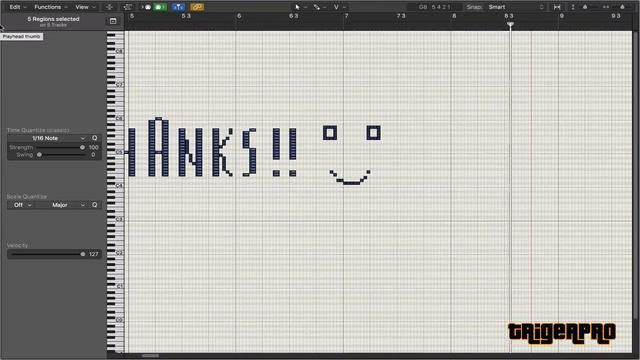Open the Major scale type dropdown

click(61, 205)
